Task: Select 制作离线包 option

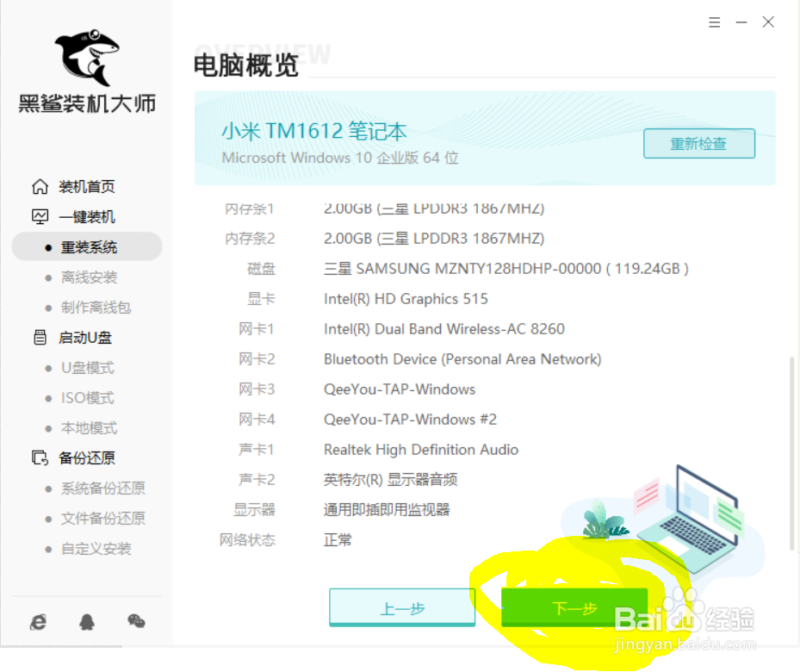Action: point(96,308)
